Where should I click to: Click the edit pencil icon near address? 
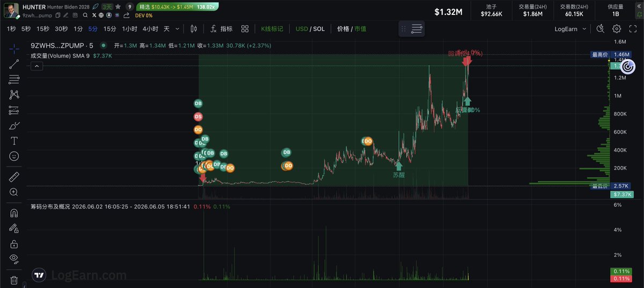pyautogui.click(x=66, y=16)
